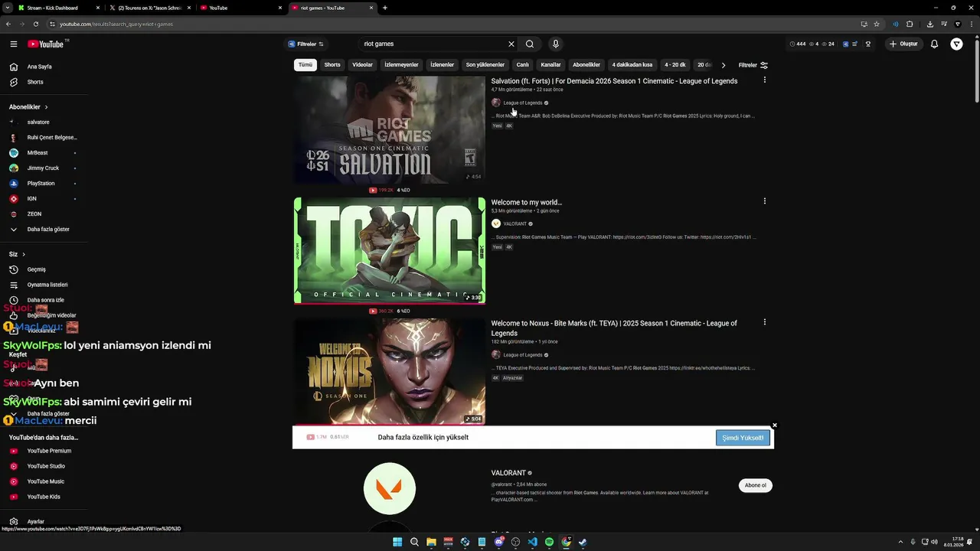
Task: Open the Salvation video title link
Action: 614,81
